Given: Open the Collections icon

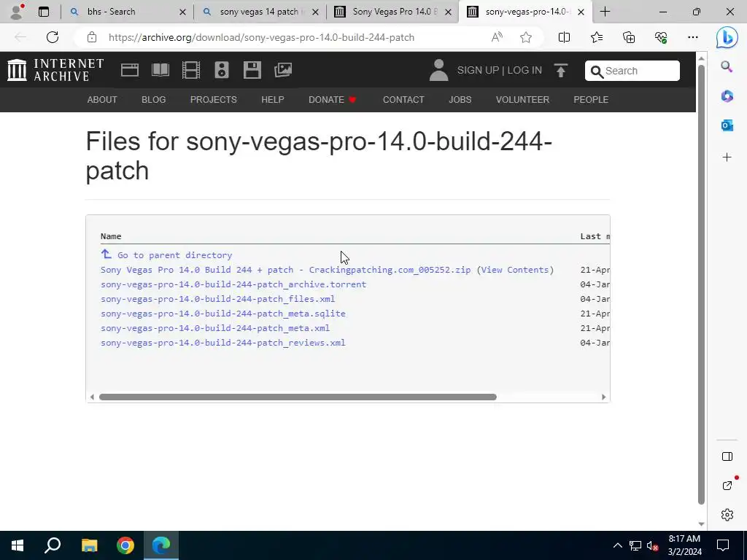Looking at the screenshot, I should (x=629, y=37).
